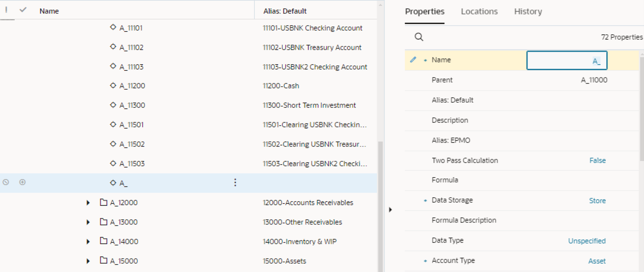Click alias 12000-Accounts Receivables
Viewport: 644px width, 272px height.
pyautogui.click(x=308, y=203)
